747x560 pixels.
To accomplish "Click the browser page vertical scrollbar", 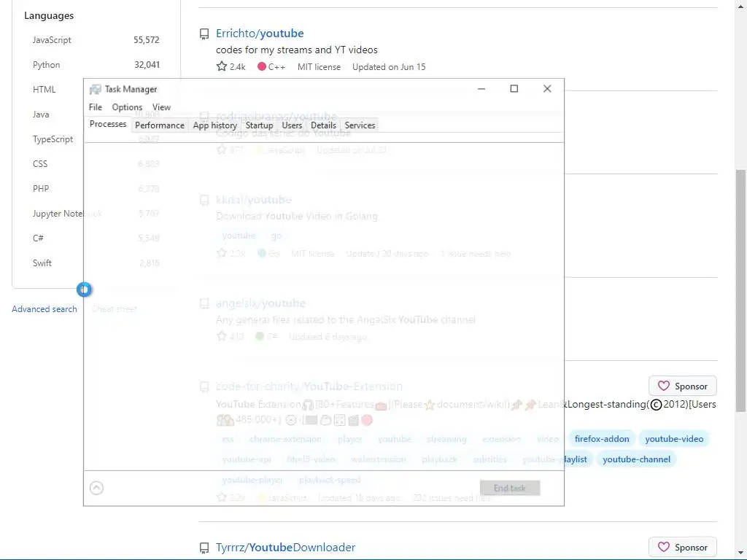I will tap(741, 290).
